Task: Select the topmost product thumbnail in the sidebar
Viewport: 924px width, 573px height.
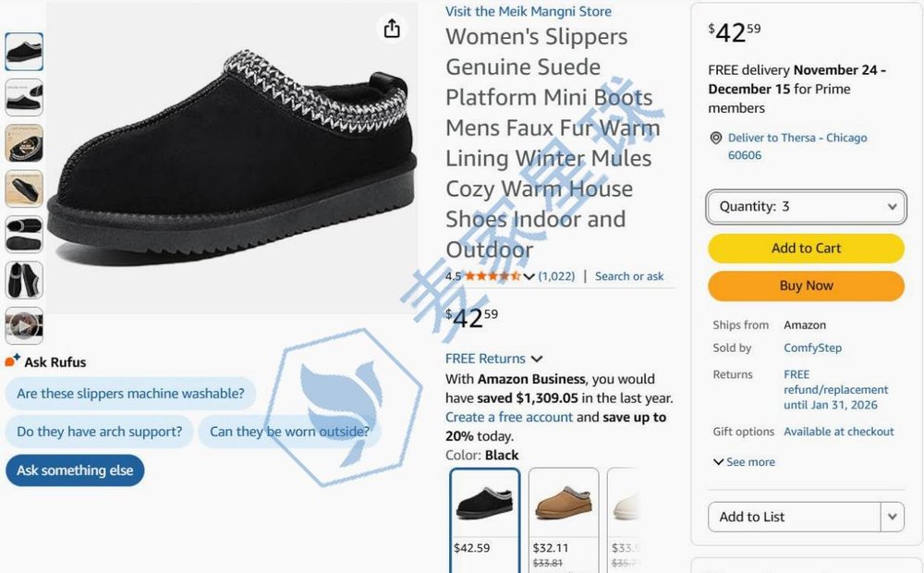Action: tap(24, 52)
